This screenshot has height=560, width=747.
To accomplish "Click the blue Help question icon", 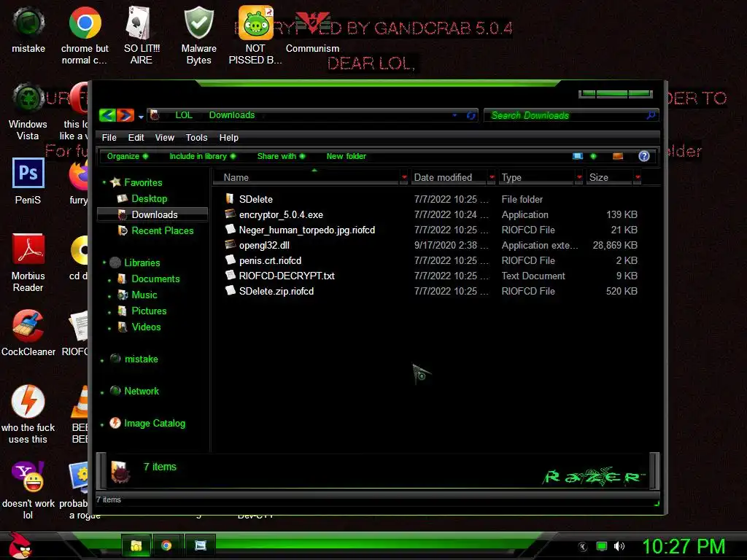I will (643, 156).
